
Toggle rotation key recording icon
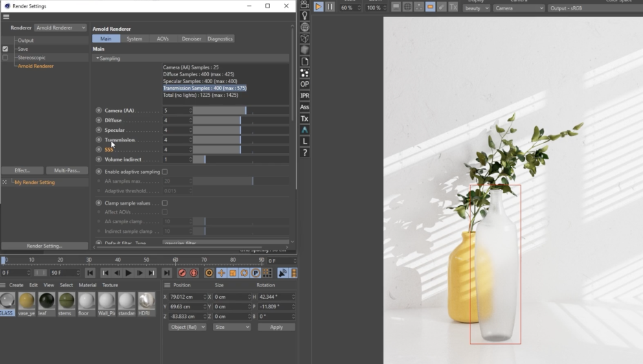tap(244, 273)
